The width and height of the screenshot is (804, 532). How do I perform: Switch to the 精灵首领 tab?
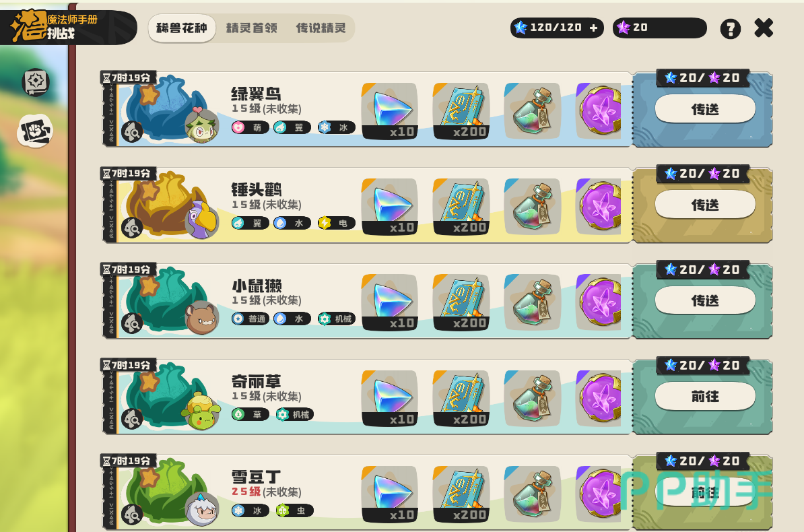pos(252,28)
